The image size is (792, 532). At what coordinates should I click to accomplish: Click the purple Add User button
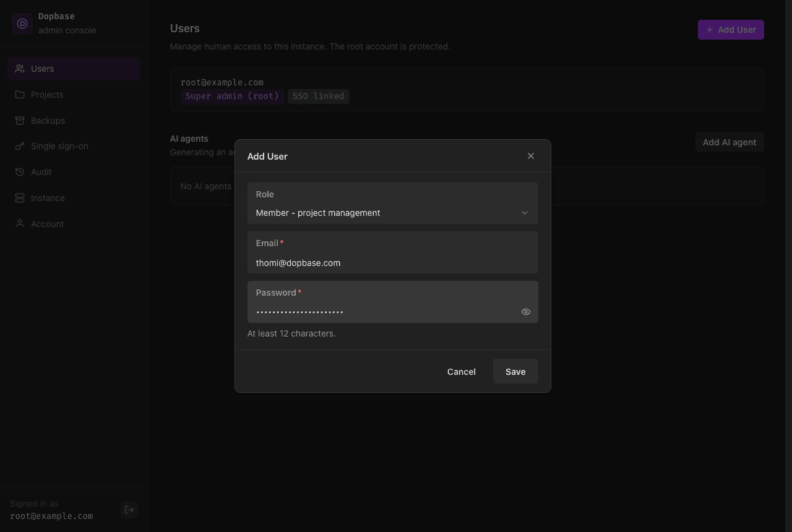[731, 30]
